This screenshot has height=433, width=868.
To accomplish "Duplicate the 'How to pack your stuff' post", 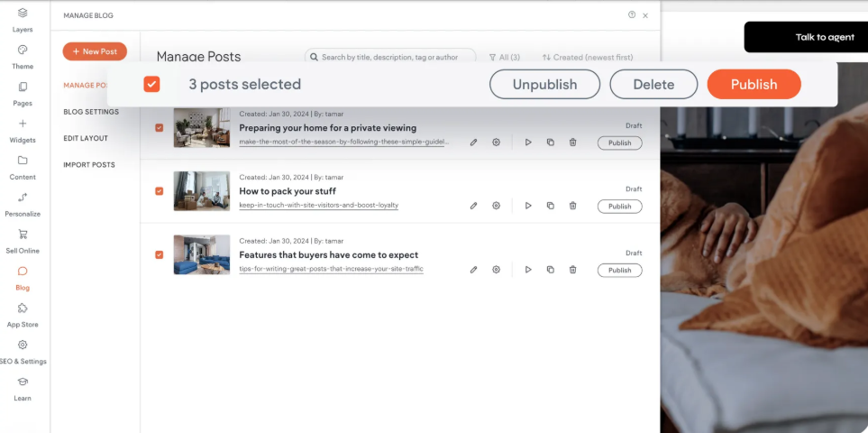I will pos(550,206).
